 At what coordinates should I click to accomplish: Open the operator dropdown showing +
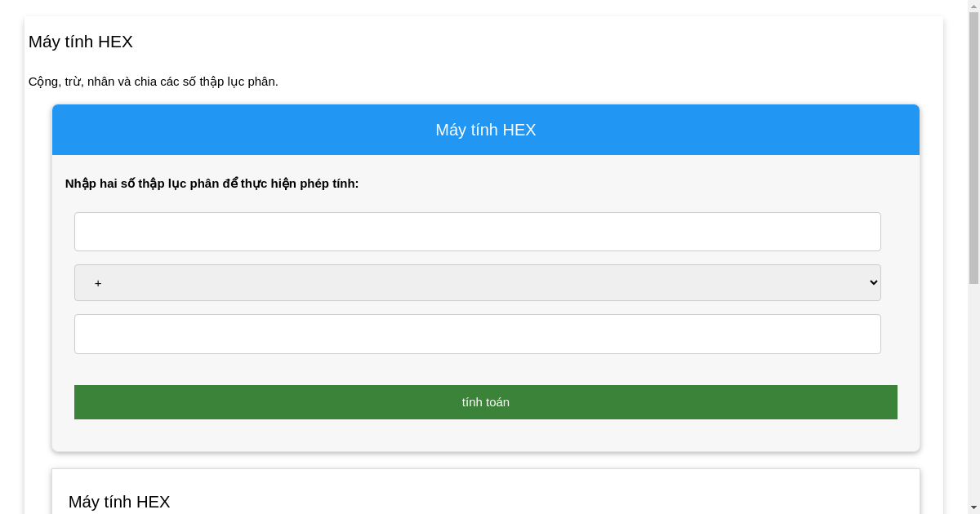pyautogui.click(x=477, y=282)
